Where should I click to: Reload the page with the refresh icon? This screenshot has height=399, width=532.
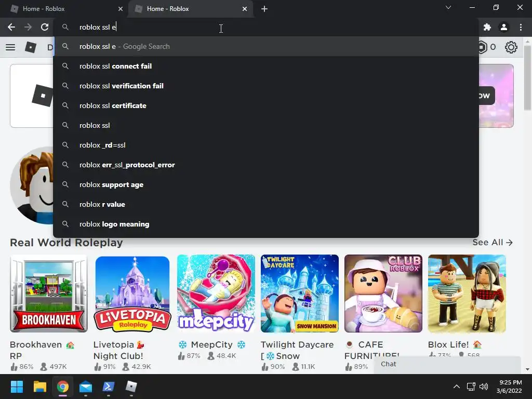pos(45,27)
